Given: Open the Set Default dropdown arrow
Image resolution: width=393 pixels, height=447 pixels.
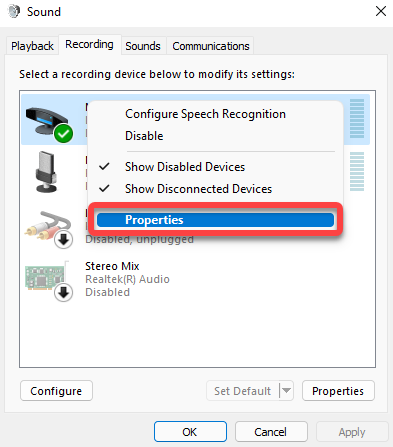Looking at the screenshot, I should [x=286, y=390].
